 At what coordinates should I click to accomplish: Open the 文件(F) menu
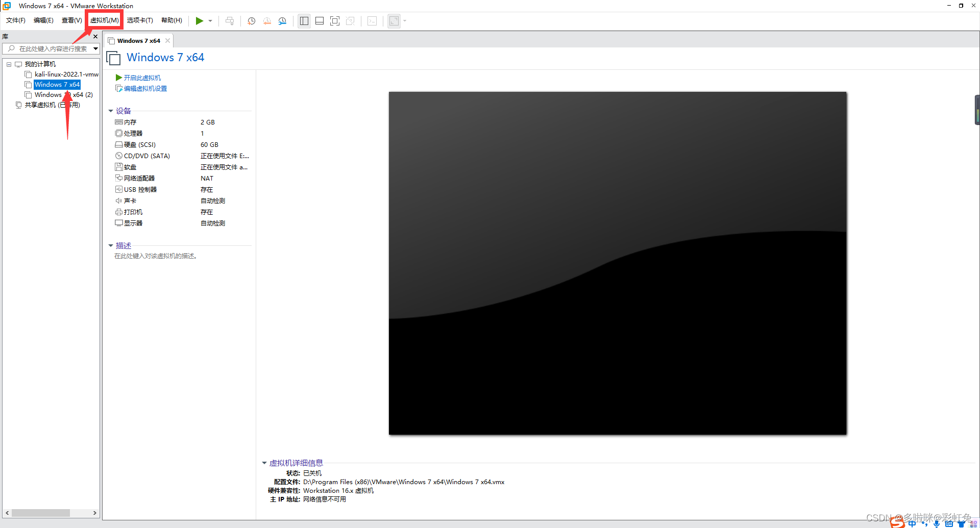[x=16, y=20]
